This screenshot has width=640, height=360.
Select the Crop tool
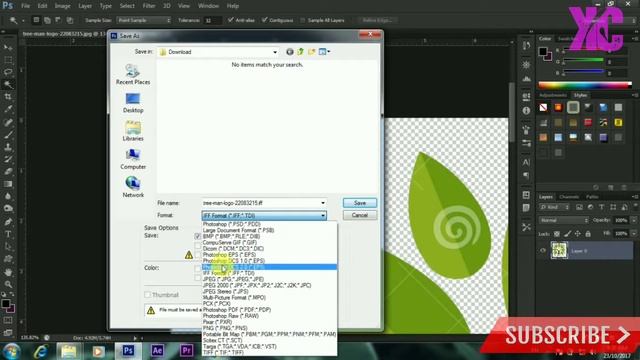click(8, 97)
